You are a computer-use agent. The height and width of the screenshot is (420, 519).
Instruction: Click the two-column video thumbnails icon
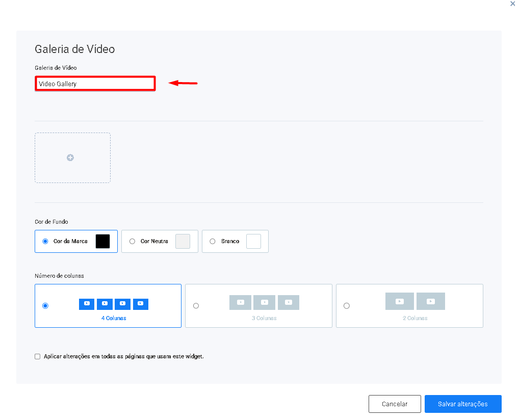point(415,301)
